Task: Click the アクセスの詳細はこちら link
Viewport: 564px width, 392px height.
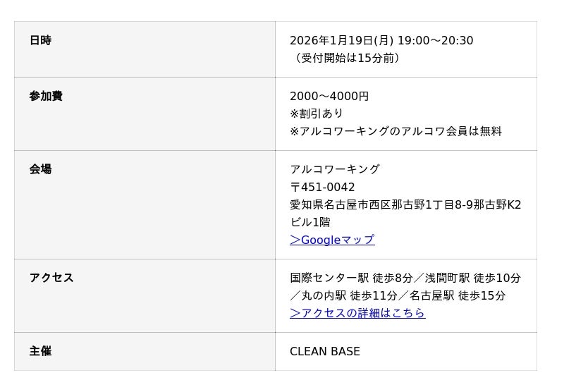Action: click(357, 313)
